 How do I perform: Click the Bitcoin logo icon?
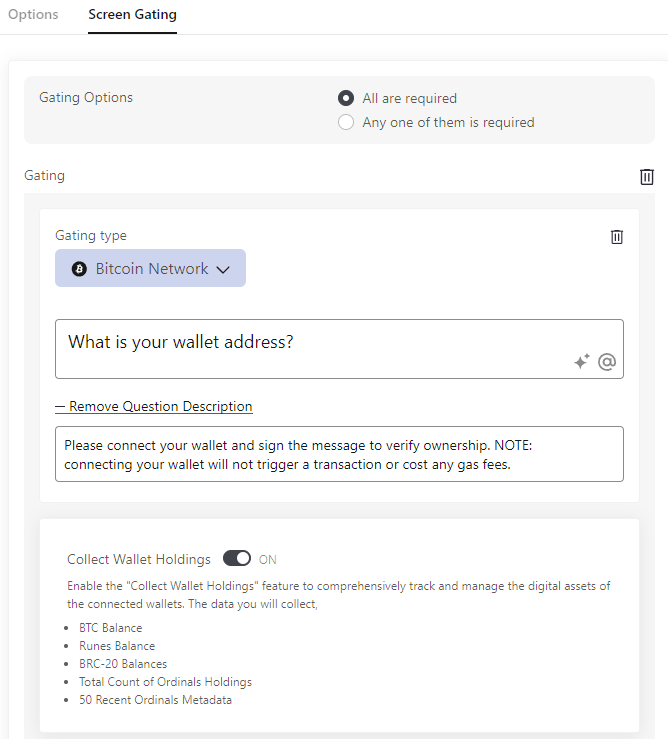coord(80,269)
